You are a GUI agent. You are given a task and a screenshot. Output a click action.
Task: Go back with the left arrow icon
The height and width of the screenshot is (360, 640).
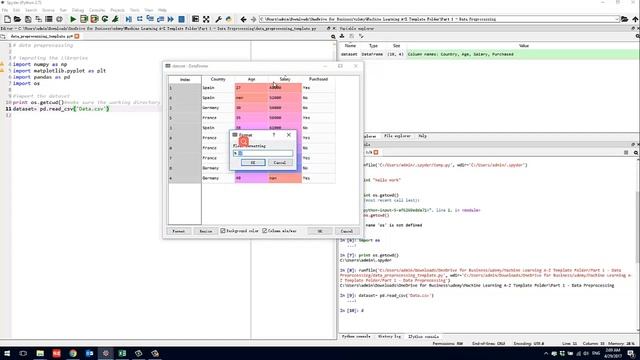[243, 19]
